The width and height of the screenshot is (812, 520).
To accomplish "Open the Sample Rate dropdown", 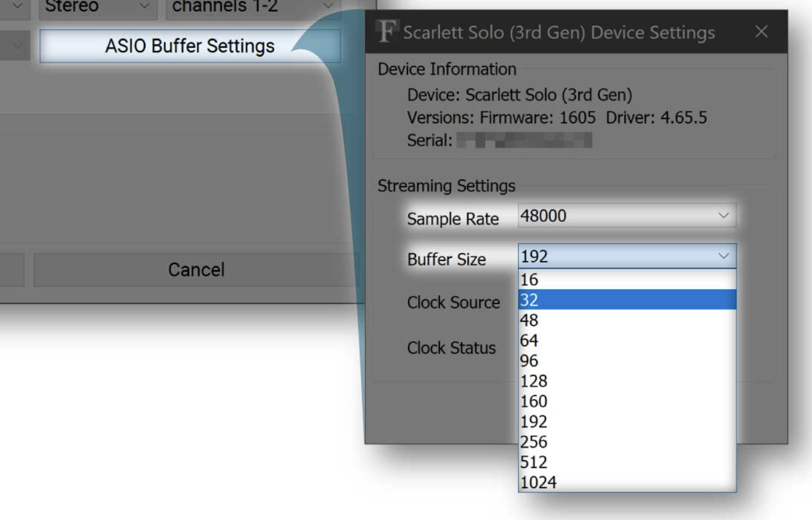I will click(x=626, y=216).
